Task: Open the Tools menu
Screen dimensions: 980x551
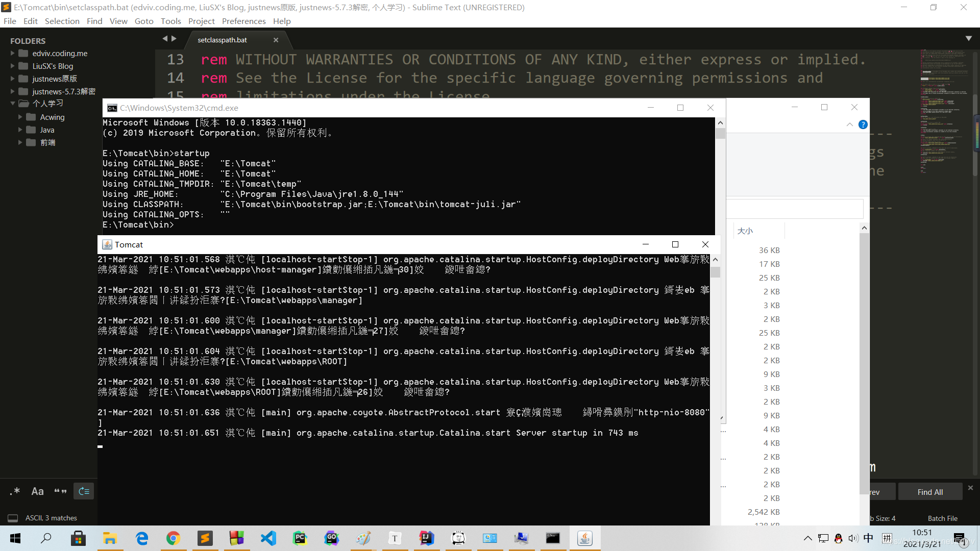Action: pos(170,21)
